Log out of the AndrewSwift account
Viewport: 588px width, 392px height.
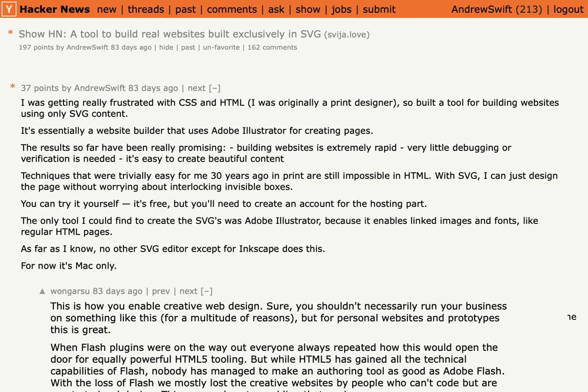coord(568,9)
